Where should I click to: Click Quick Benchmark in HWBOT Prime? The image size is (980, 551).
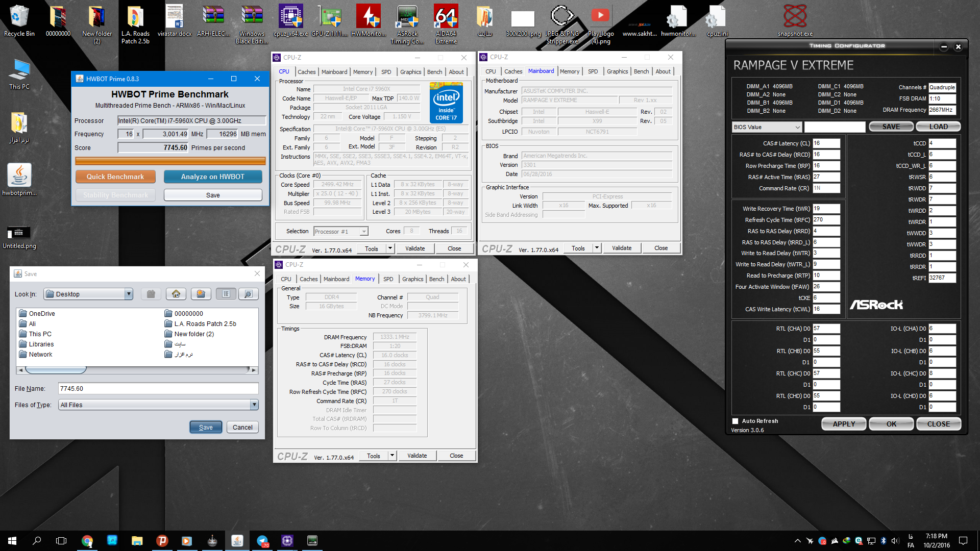coord(115,177)
